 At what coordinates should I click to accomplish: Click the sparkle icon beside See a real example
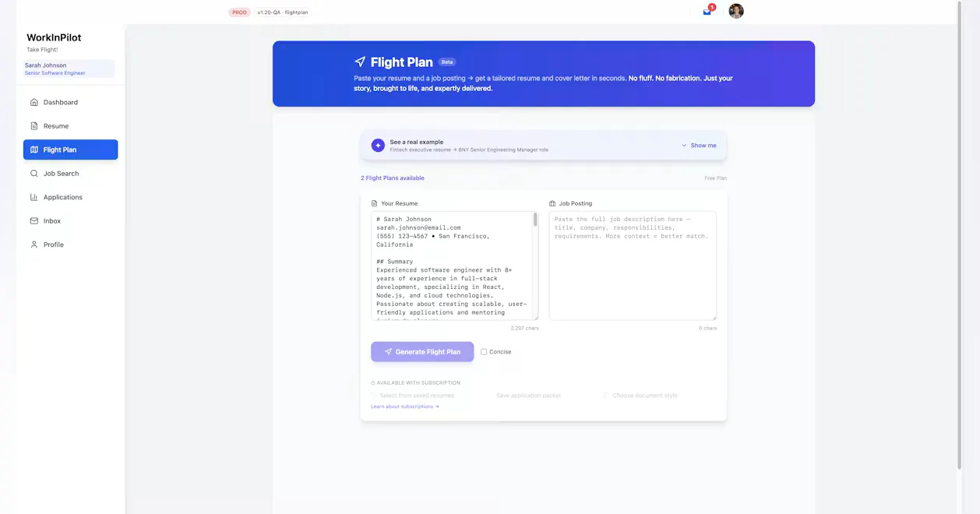tap(378, 146)
